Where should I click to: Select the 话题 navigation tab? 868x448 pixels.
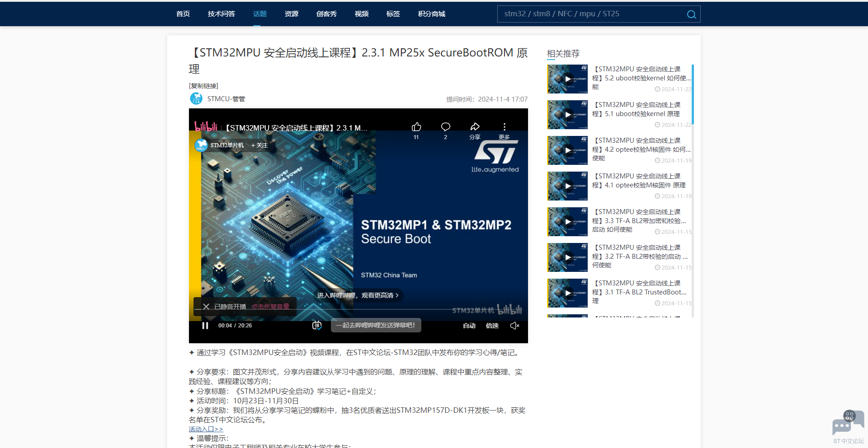pos(260,14)
